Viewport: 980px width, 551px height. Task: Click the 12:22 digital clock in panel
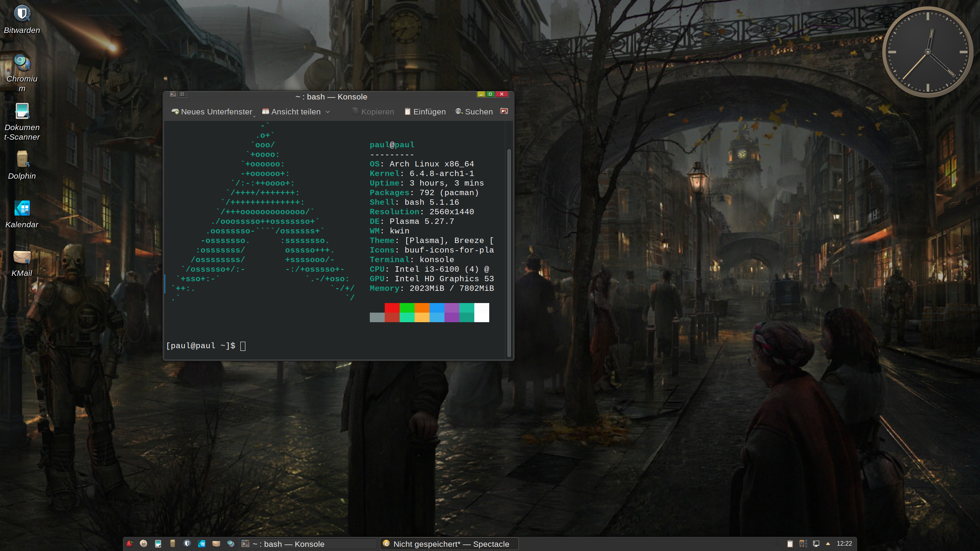[844, 544]
